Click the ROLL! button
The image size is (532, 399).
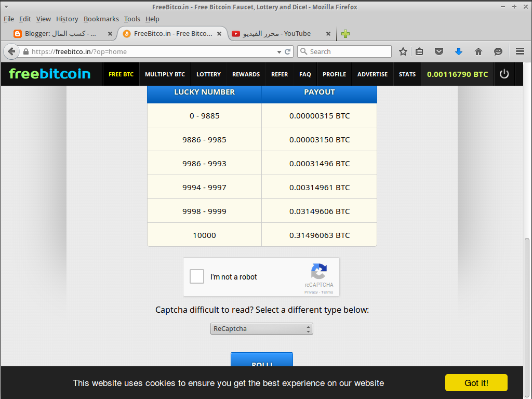262,360
